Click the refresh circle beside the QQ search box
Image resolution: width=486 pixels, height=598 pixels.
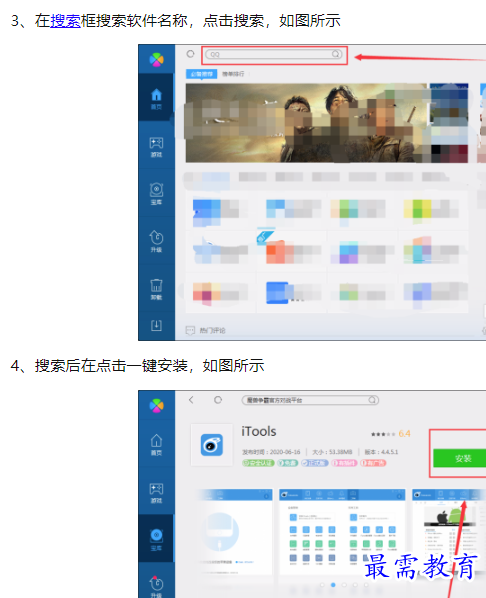[190, 54]
